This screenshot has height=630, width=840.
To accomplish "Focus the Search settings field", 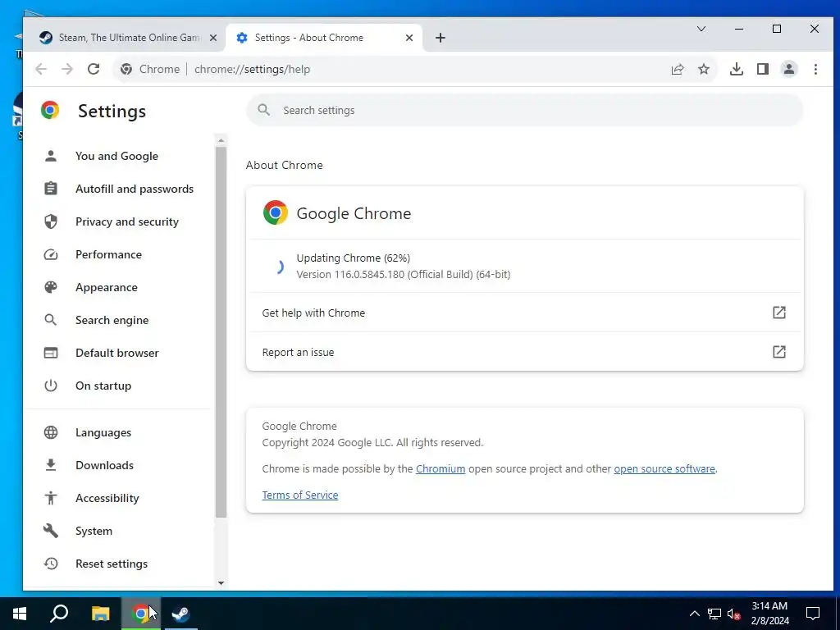I will 524,111.
